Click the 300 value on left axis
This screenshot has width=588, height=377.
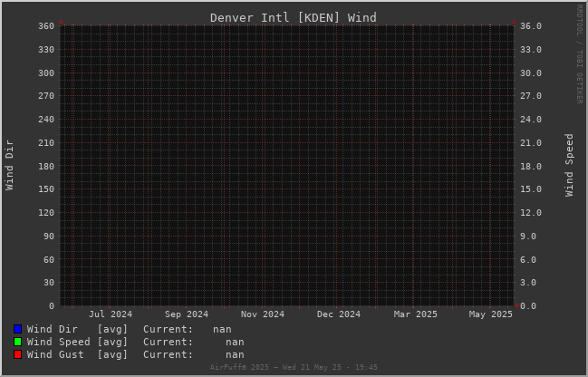(46, 73)
